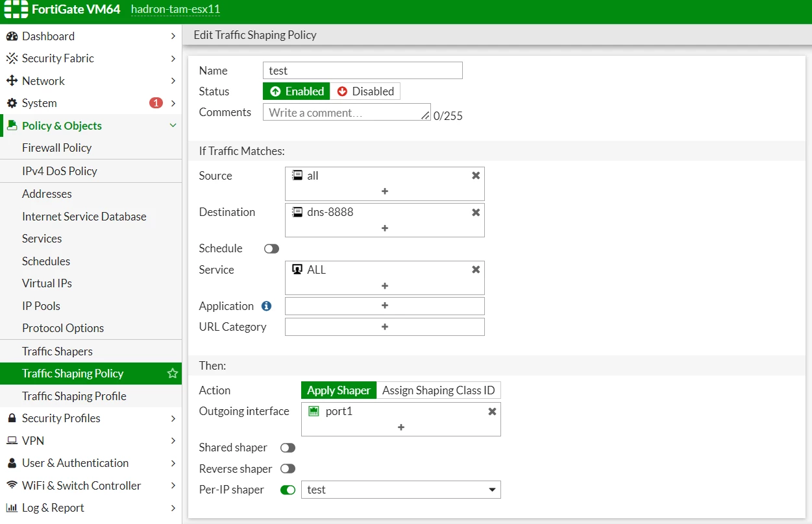Expand the Dashboard menu chevron

click(173, 36)
